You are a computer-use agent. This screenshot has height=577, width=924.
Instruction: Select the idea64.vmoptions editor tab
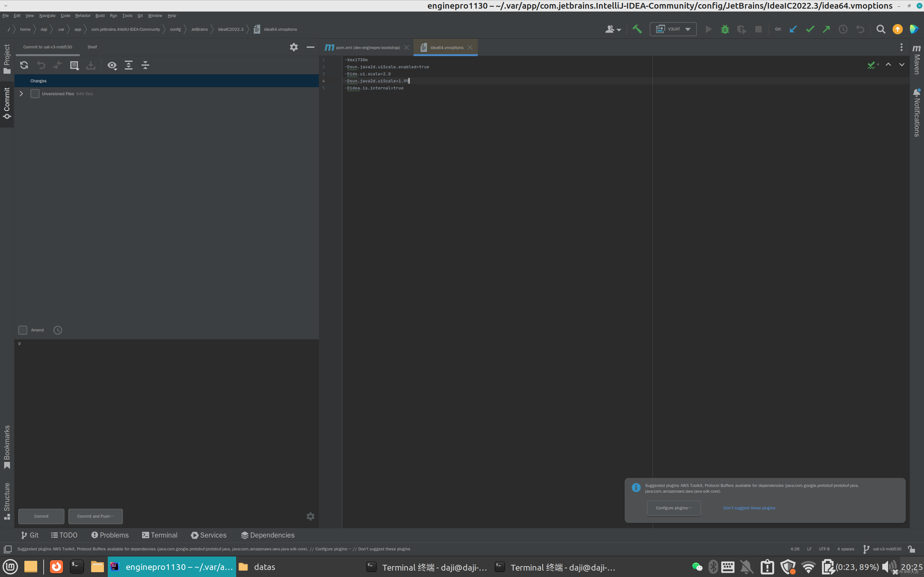point(446,47)
